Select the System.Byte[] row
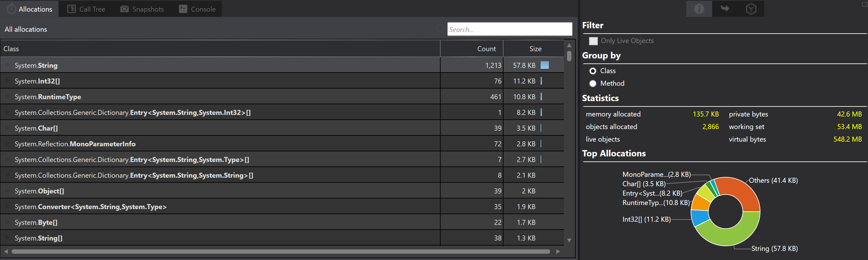This screenshot has height=260, width=868. click(282, 222)
